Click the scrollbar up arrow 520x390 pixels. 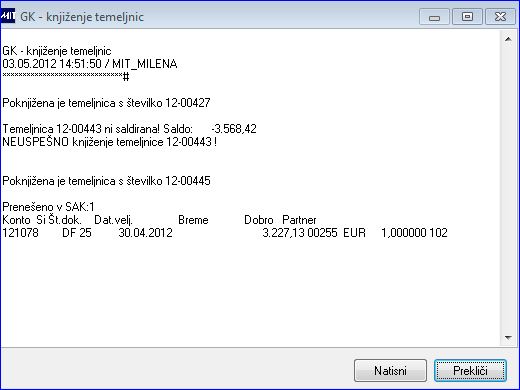point(508,39)
